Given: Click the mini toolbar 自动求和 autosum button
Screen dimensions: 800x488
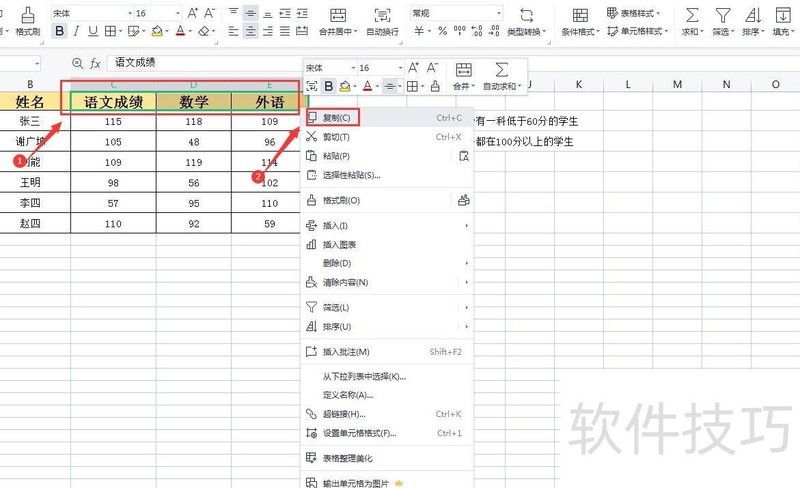Looking at the screenshot, I should click(502, 76).
